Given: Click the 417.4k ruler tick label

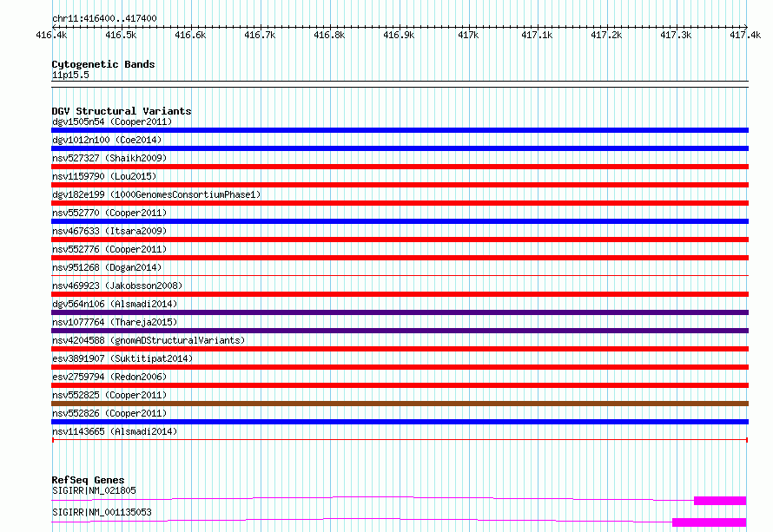Looking at the screenshot, I should 745,35.
